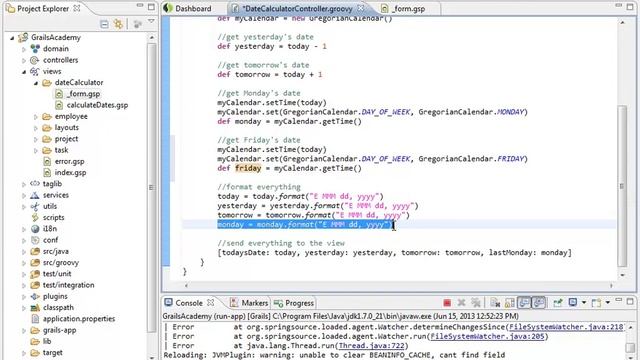Click the i18n globe icon

point(36,229)
